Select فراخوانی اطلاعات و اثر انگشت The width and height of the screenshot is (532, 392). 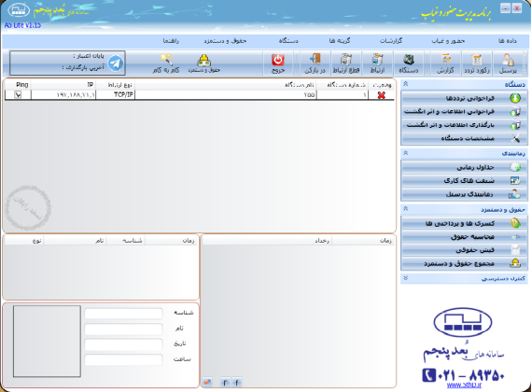tap(464, 111)
